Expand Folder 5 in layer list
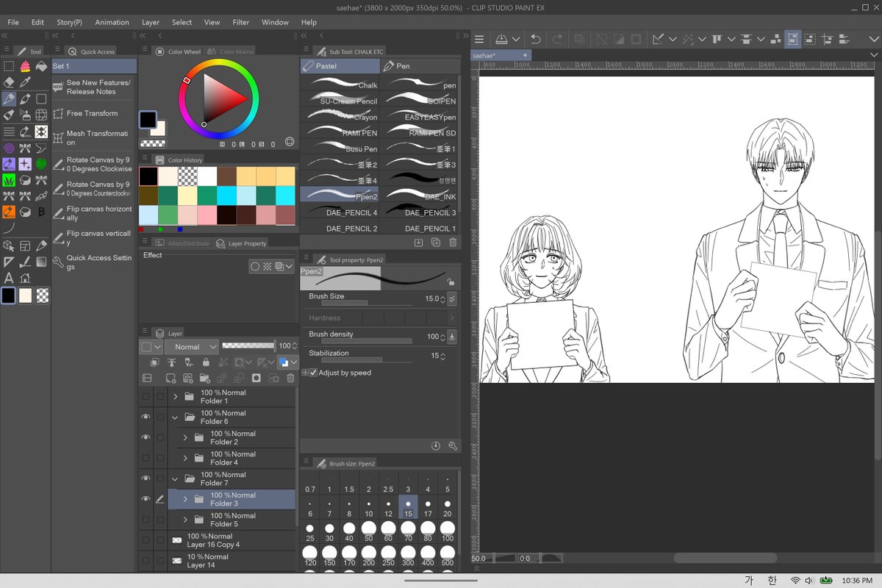The width and height of the screenshot is (882, 588). (185, 520)
